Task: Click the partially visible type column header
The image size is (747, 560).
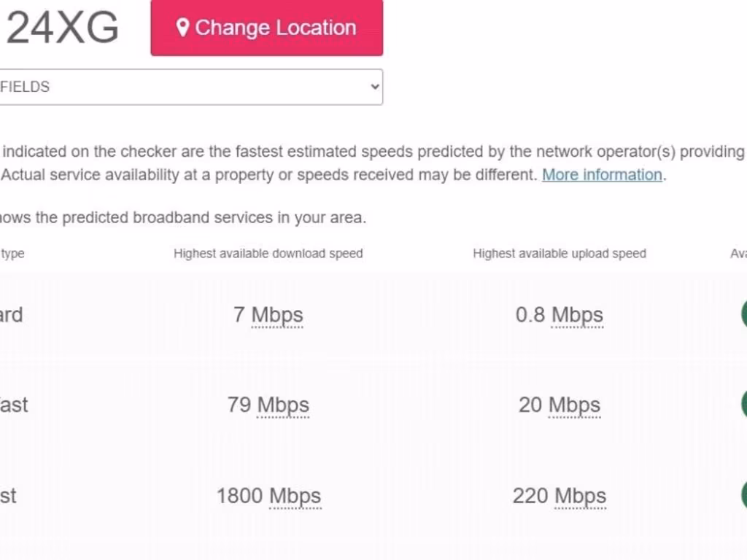Action: click(x=12, y=254)
